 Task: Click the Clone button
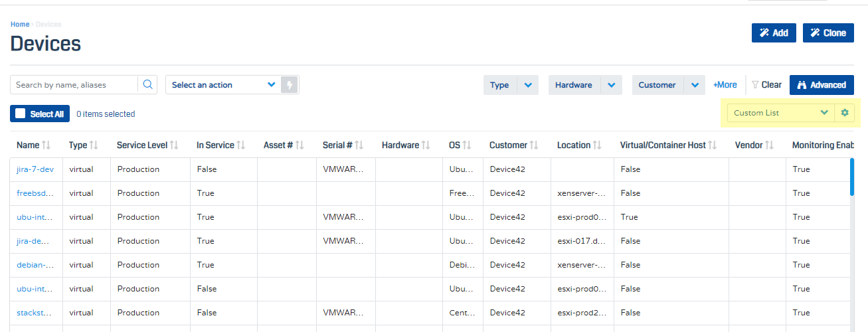click(828, 33)
